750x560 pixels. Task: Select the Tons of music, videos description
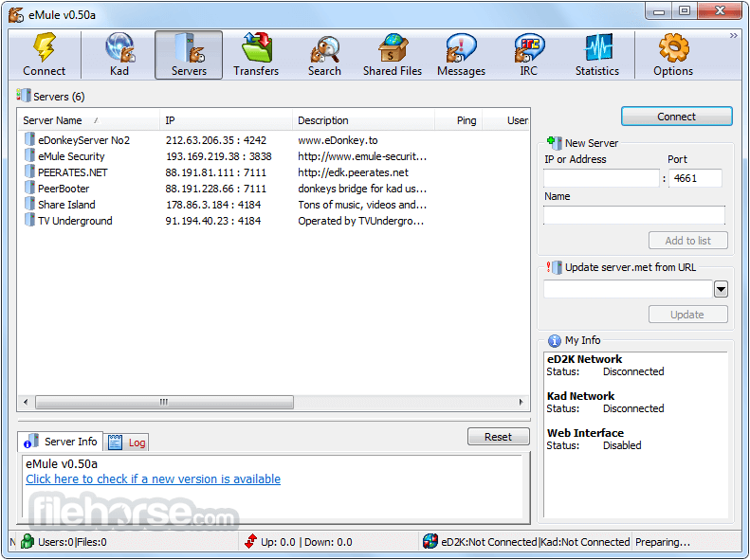(x=362, y=205)
